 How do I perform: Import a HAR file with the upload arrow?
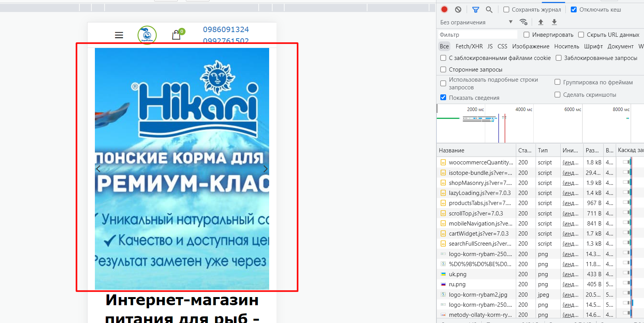coord(541,22)
